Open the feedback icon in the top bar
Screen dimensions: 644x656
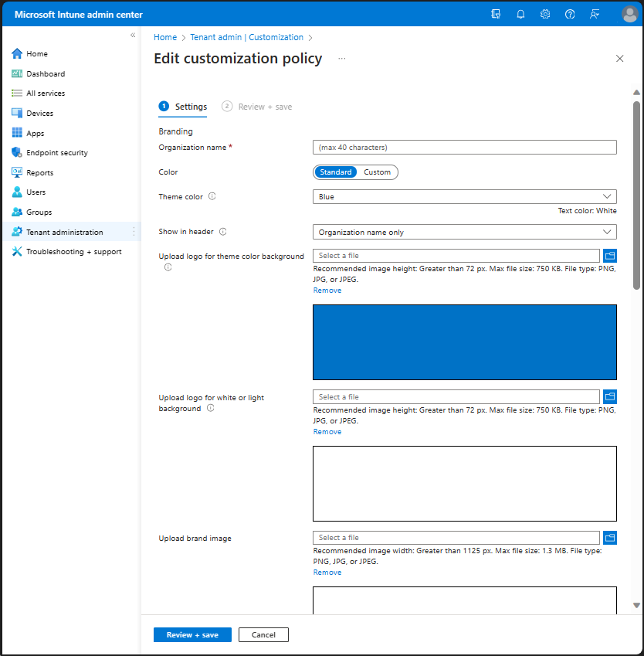(x=595, y=13)
